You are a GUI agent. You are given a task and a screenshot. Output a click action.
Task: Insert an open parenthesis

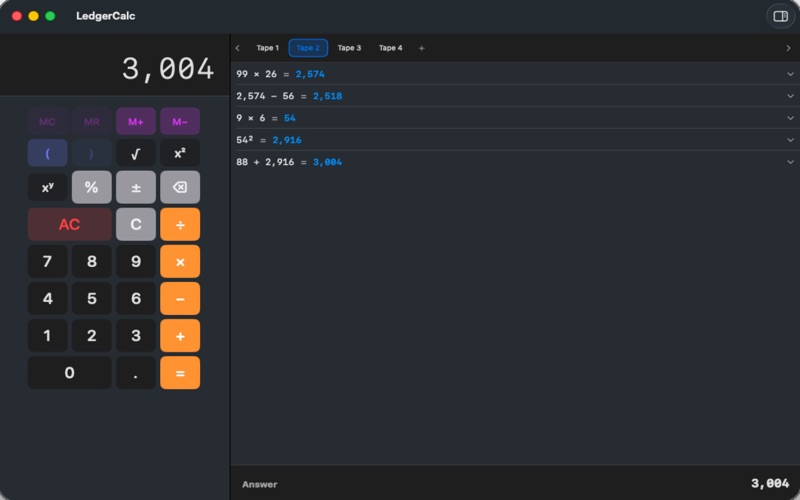(x=47, y=153)
